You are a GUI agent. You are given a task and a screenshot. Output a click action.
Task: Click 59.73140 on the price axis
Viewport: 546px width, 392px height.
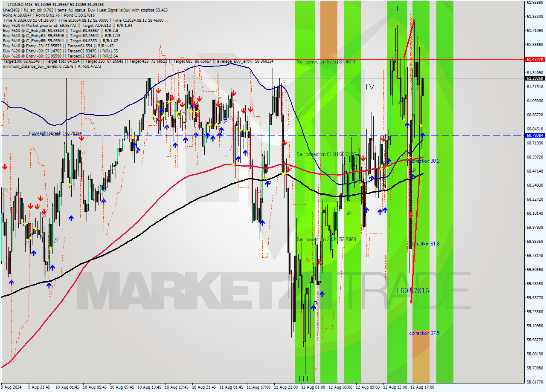point(535,255)
